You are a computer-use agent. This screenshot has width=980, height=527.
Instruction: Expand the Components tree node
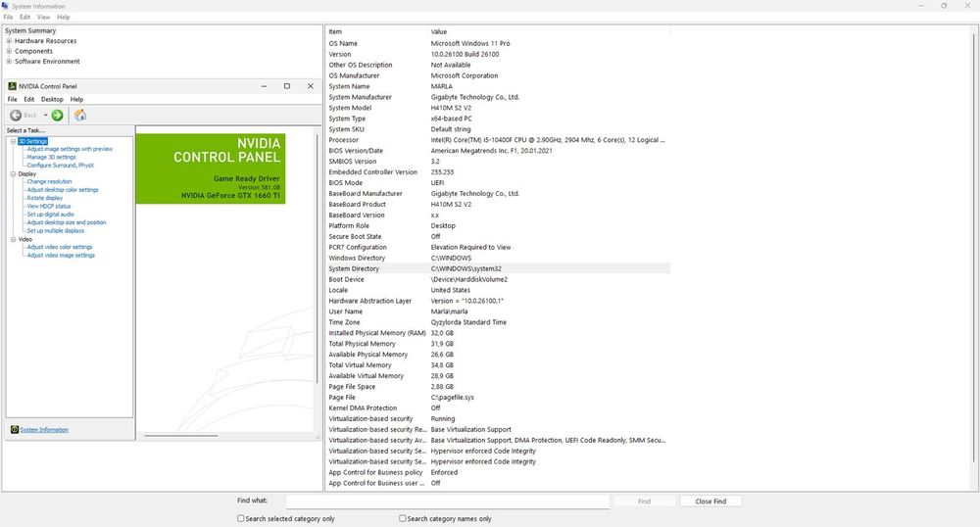10,51
